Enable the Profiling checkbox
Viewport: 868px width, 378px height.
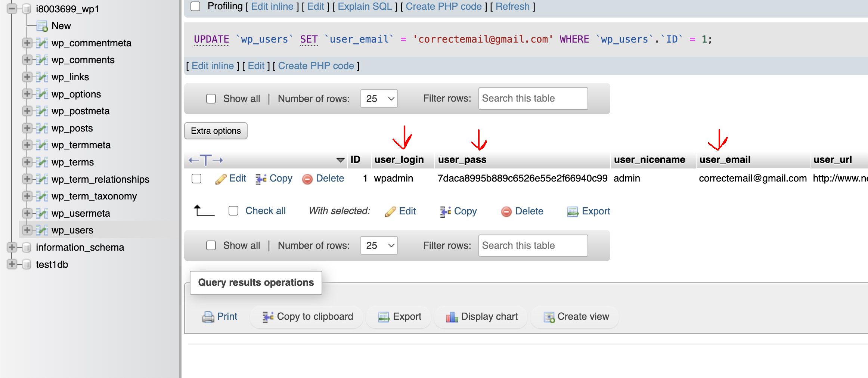(x=196, y=6)
